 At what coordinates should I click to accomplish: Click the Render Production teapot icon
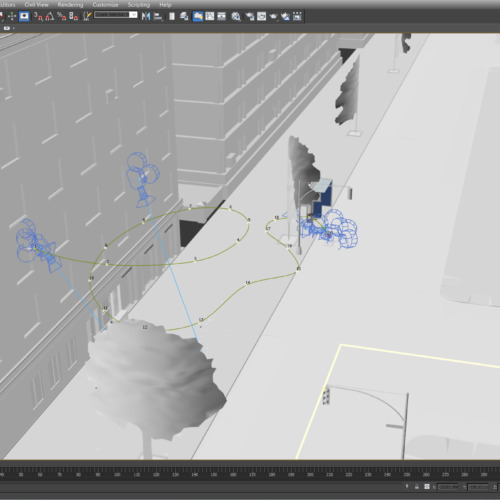click(x=273, y=16)
